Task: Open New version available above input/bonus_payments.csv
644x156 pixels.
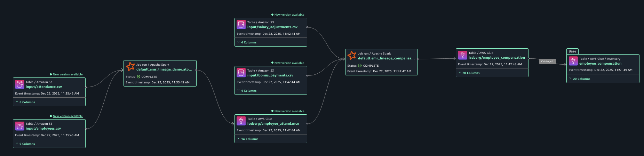Action: click(289, 63)
